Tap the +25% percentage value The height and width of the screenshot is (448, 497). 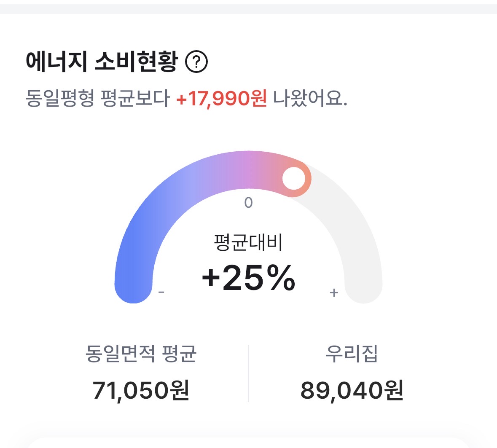(x=249, y=278)
